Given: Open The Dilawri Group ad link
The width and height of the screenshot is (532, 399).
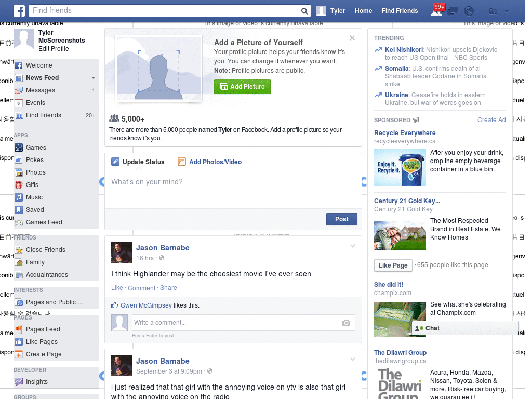Looking at the screenshot, I should (x=400, y=353).
